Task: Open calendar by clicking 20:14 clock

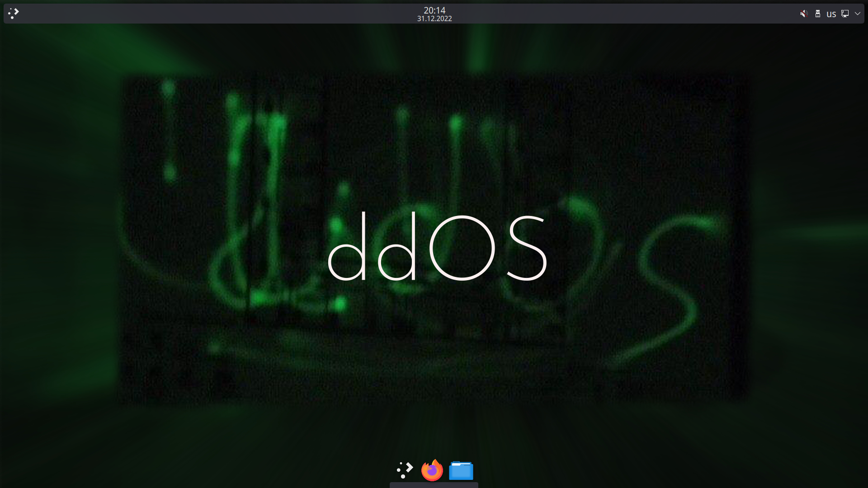Action: click(x=434, y=10)
